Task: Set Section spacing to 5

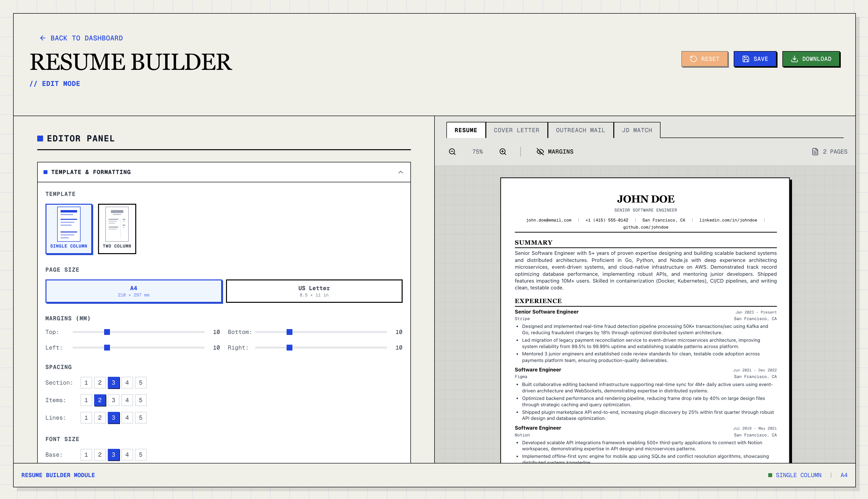Action: pos(141,382)
